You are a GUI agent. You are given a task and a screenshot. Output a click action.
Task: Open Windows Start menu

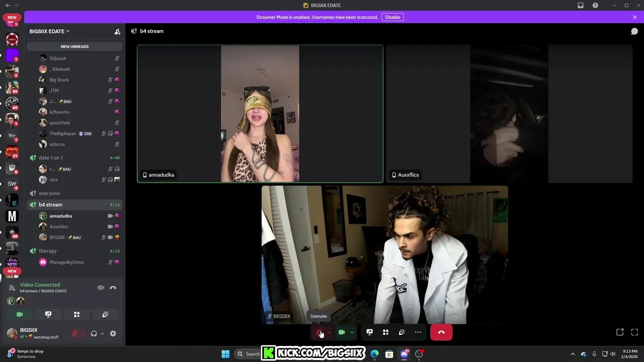click(x=225, y=354)
